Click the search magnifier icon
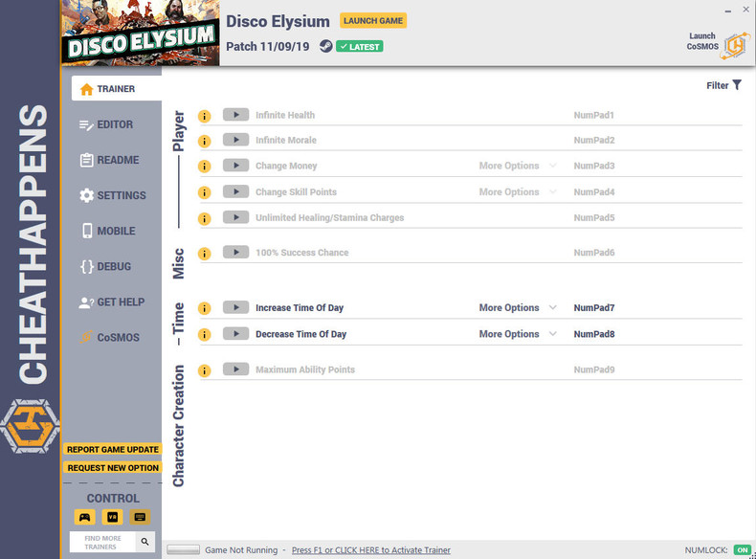The height and width of the screenshot is (559, 756). [145, 542]
